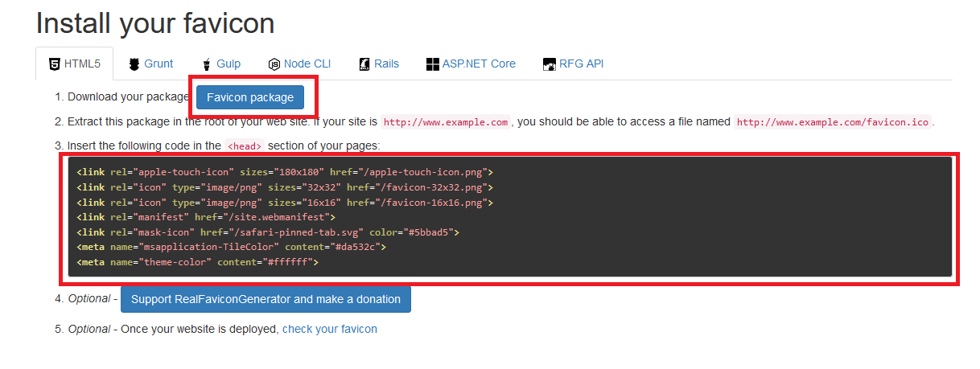Switch to the Grunt tab
The image size is (980, 369).
click(158, 64)
